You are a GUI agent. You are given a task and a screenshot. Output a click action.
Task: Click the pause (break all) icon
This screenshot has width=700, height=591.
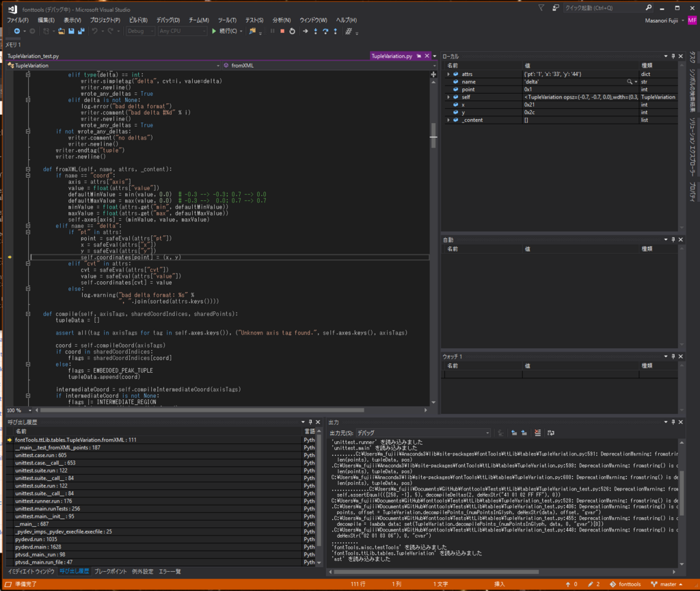272,31
